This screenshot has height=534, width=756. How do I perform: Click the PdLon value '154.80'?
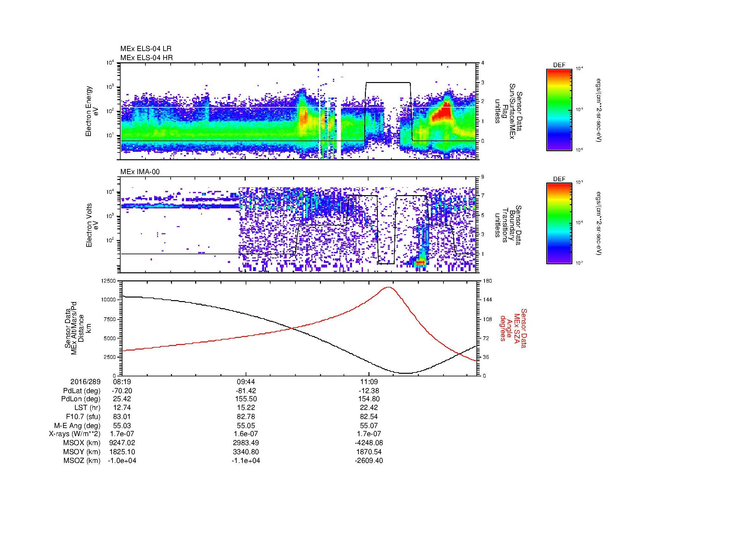coord(369,399)
